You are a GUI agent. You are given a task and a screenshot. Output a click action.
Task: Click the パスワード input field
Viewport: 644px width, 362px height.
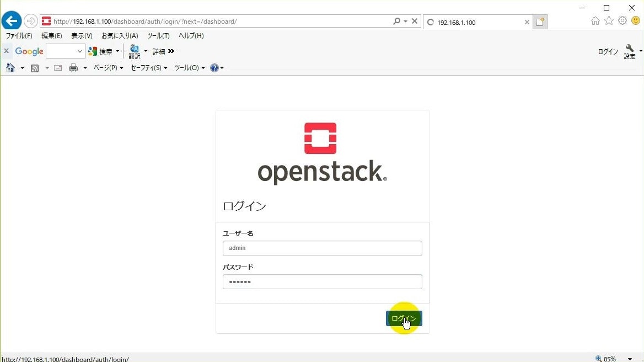(x=323, y=282)
